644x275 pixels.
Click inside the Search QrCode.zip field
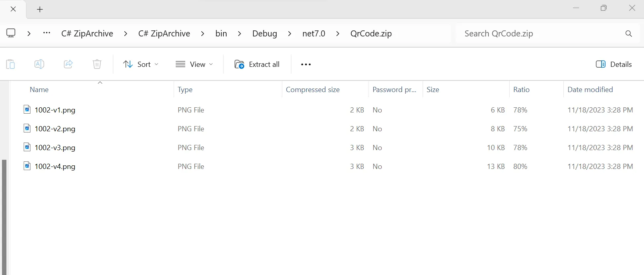[x=537, y=34]
